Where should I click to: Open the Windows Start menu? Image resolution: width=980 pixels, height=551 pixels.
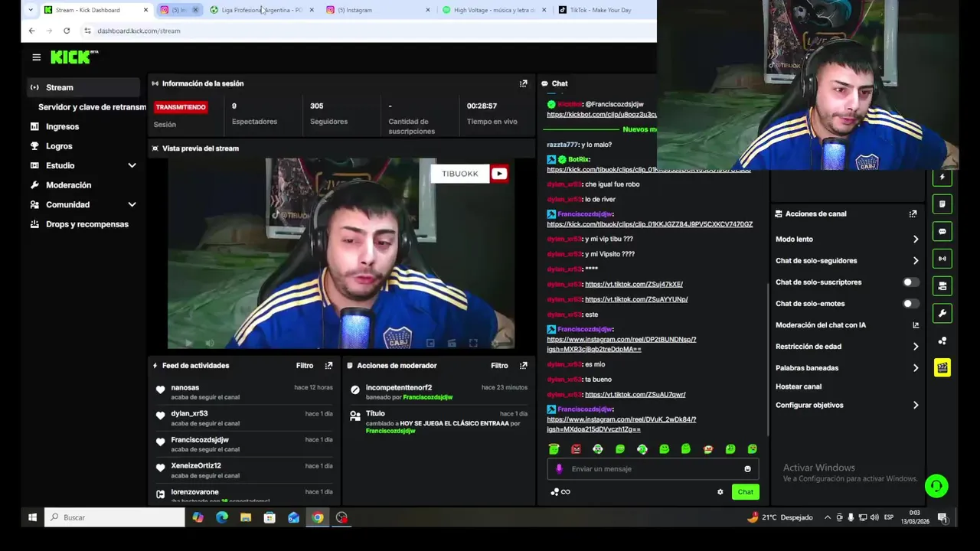click(32, 517)
